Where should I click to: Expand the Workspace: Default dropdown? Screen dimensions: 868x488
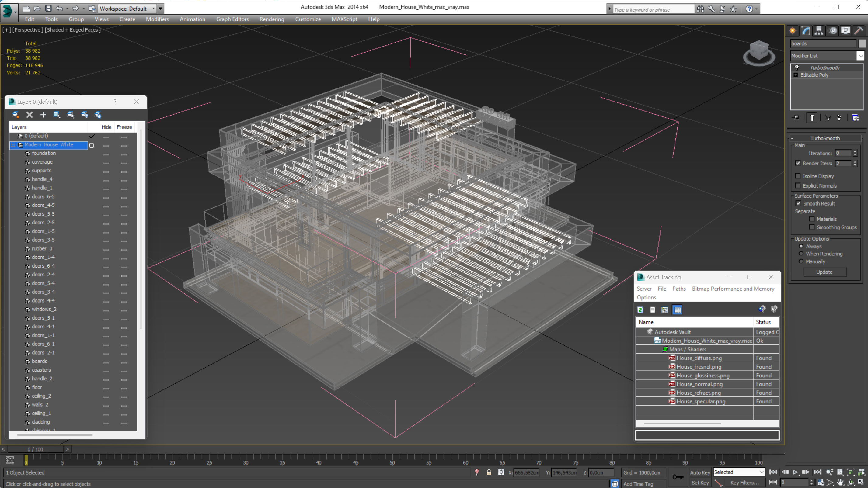coord(154,9)
